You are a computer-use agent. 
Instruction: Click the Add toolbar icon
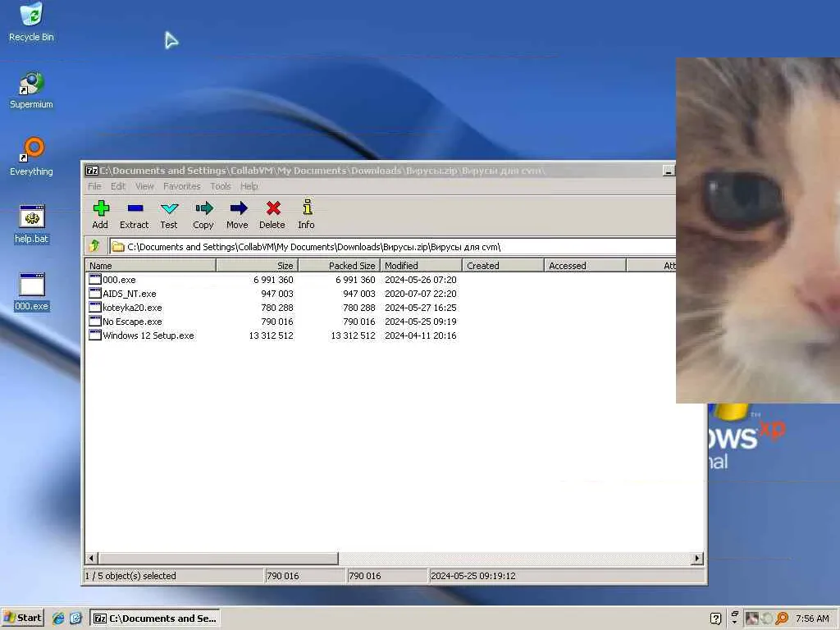[101, 208]
